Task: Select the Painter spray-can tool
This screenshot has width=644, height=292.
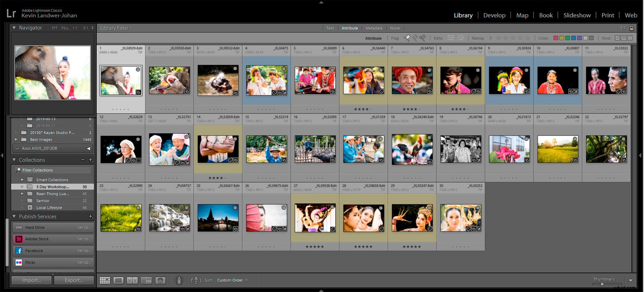Action: point(179,280)
